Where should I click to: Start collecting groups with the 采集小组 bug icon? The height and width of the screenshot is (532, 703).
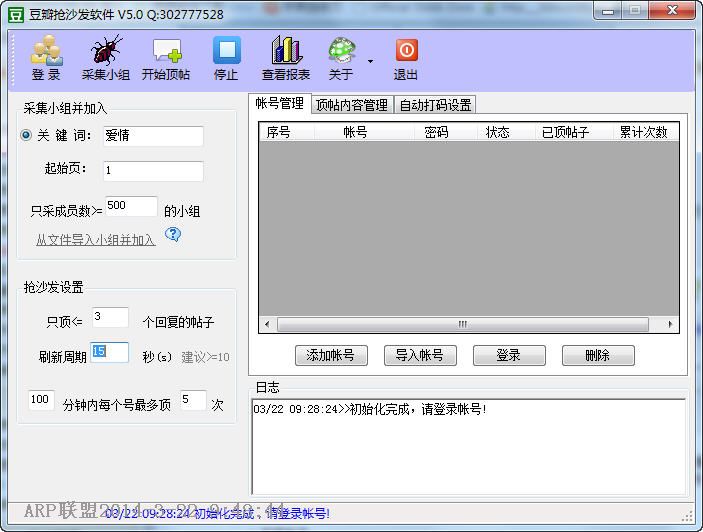(106, 50)
